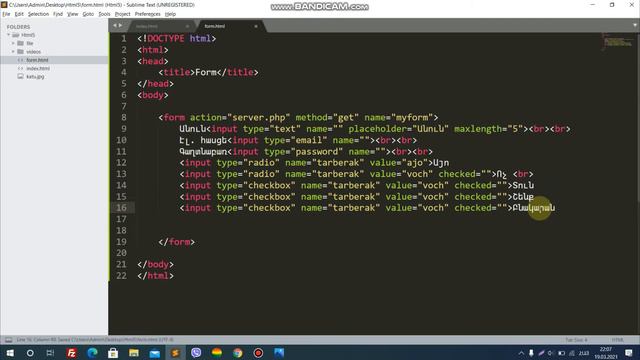Open the tab list dropdown arrow
Screen dimensions: 640x360
pyautogui.click(x=635, y=25)
